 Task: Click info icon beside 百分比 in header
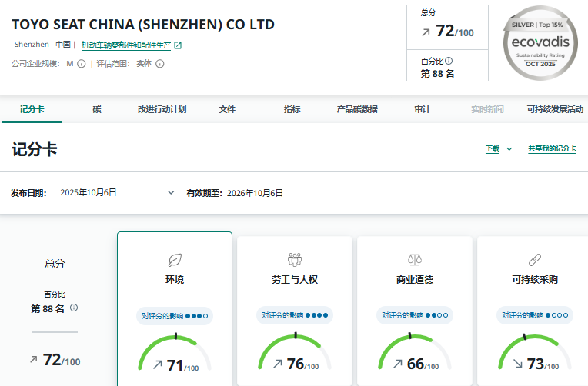449,61
